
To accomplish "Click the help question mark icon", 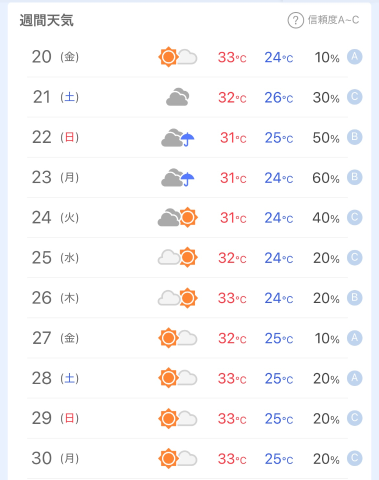I will pos(295,20).
